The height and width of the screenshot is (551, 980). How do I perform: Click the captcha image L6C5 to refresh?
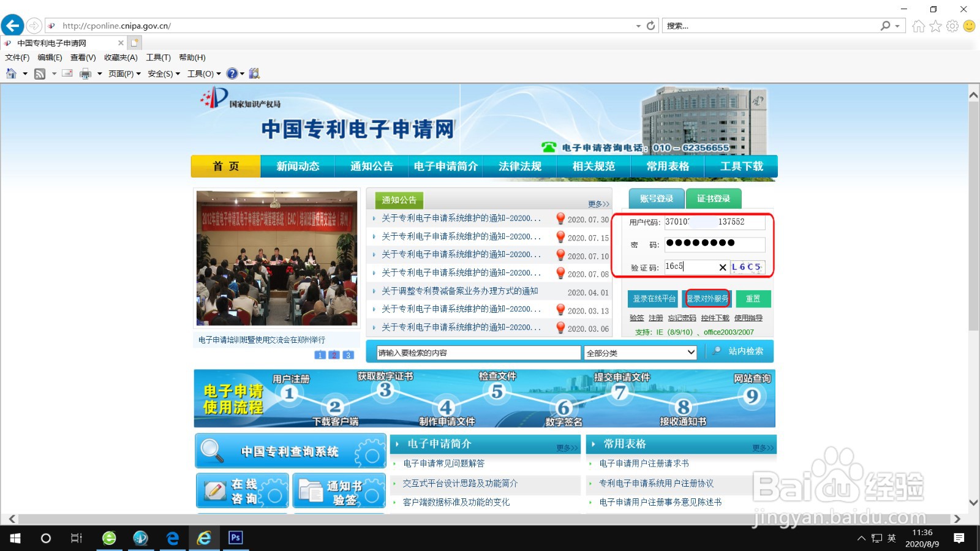click(x=747, y=267)
